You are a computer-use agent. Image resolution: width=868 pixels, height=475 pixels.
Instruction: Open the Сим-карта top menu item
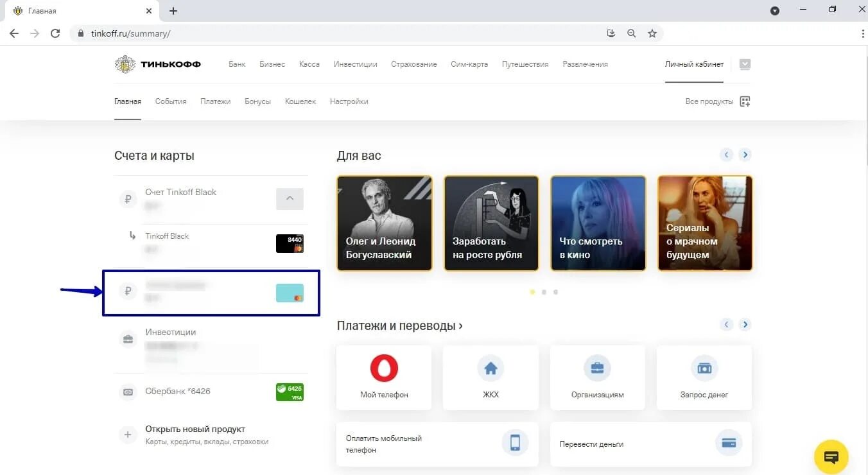coord(469,64)
